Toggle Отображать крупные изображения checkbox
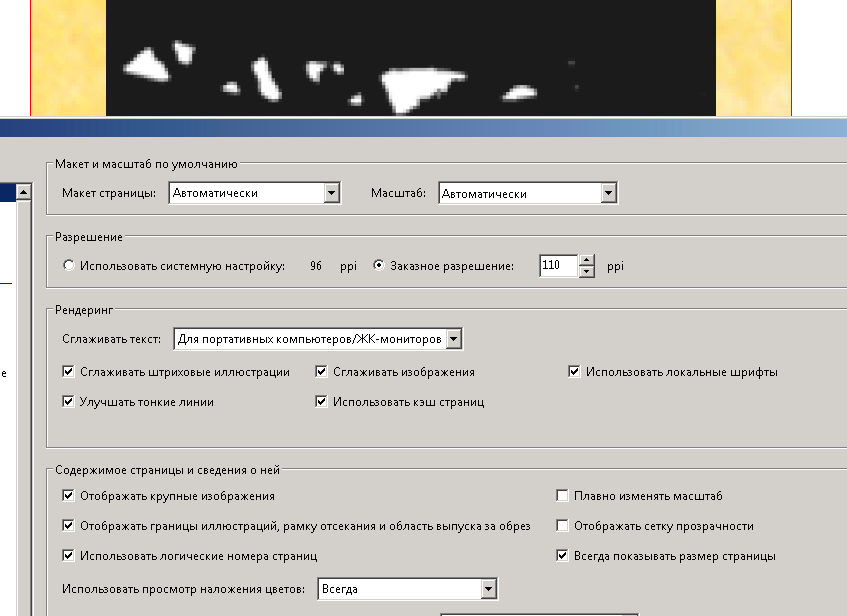Image resolution: width=847 pixels, height=616 pixels. [x=68, y=496]
